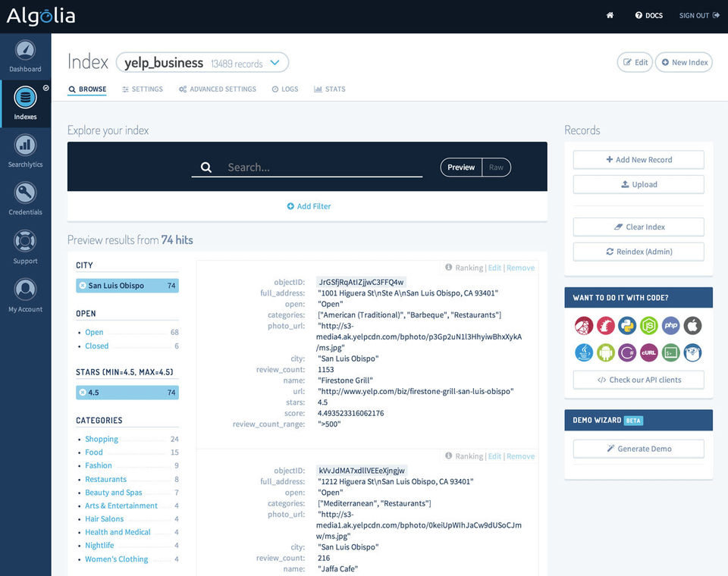Viewport: 728px width, 576px height.
Task: Filter by Fashion category
Action: point(99,465)
